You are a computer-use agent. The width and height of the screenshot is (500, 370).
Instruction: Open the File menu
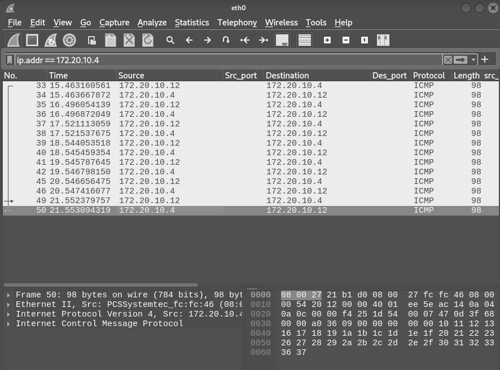pyautogui.click(x=15, y=23)
